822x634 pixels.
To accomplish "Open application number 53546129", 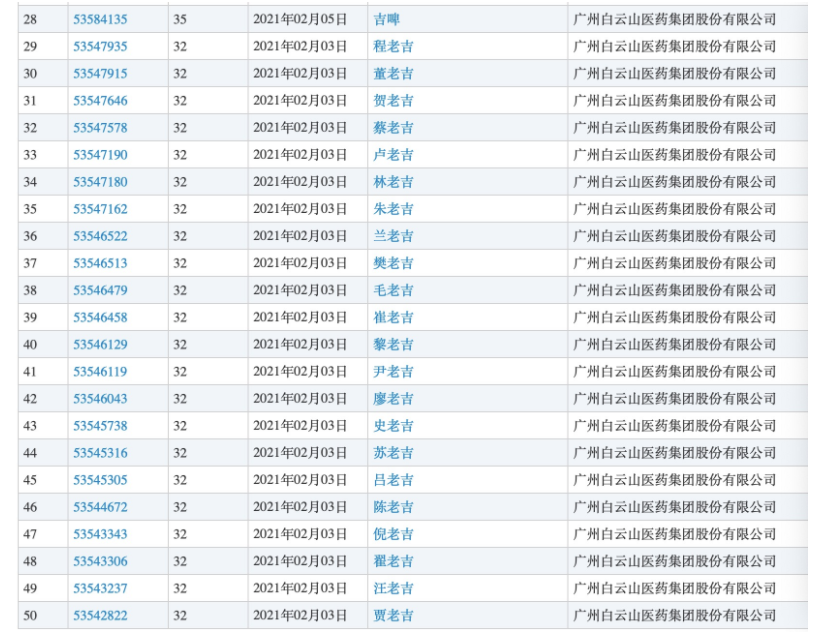I will click(100, 344).
